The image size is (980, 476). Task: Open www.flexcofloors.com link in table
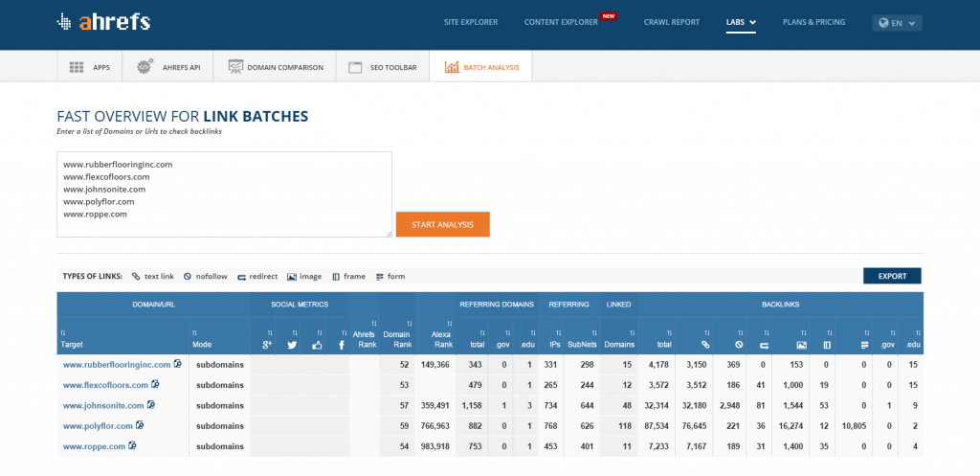click(105, 385)
